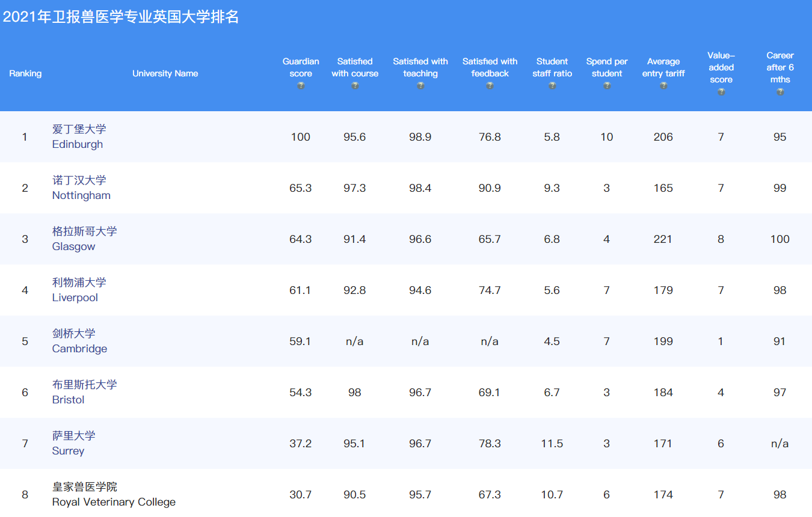Select Nottingham's career value 99
The image size is (812, 517).
tap(780, 188)
